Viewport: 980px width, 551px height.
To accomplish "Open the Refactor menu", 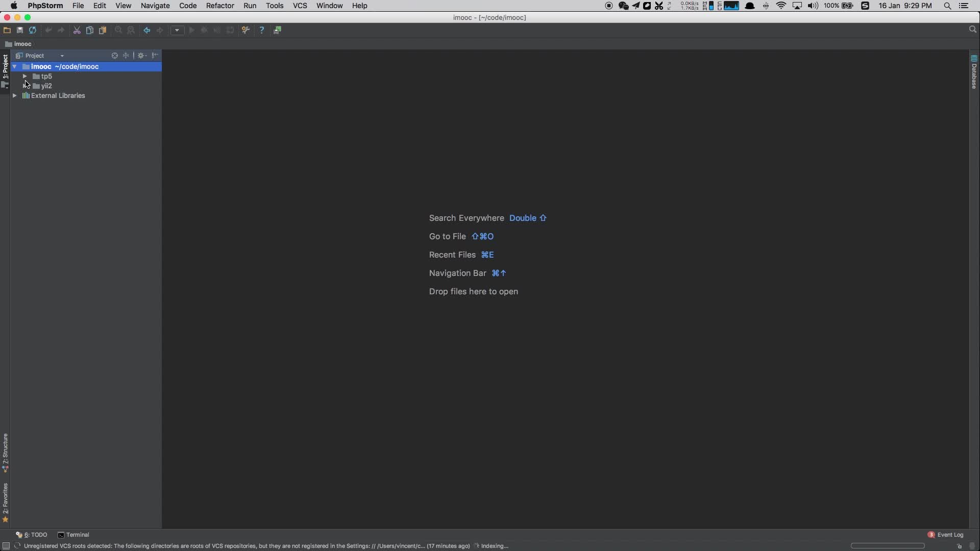I will click(x=220, y=6).
